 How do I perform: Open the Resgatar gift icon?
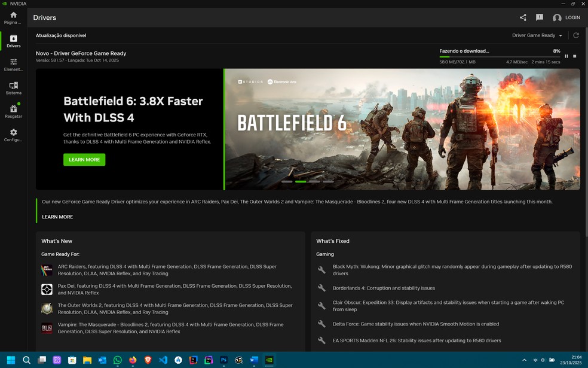tap(13, 111)
